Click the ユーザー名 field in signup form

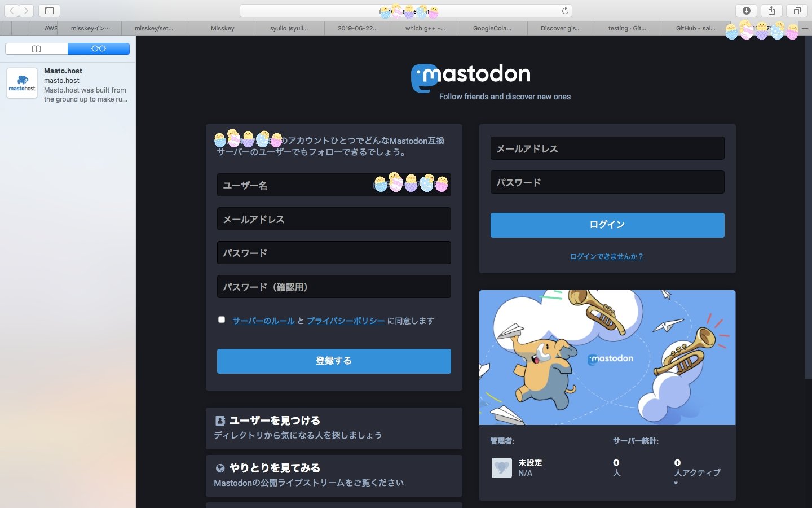tap(293, 185)
